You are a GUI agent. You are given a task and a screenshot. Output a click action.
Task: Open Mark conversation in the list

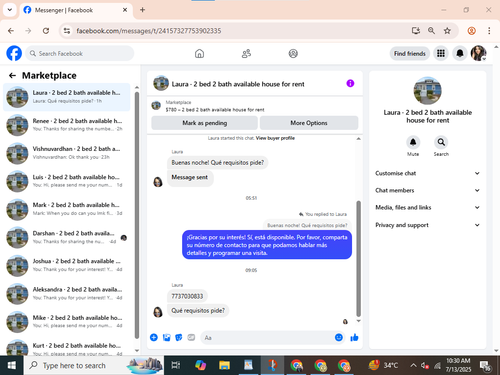[x=67, y=209]
